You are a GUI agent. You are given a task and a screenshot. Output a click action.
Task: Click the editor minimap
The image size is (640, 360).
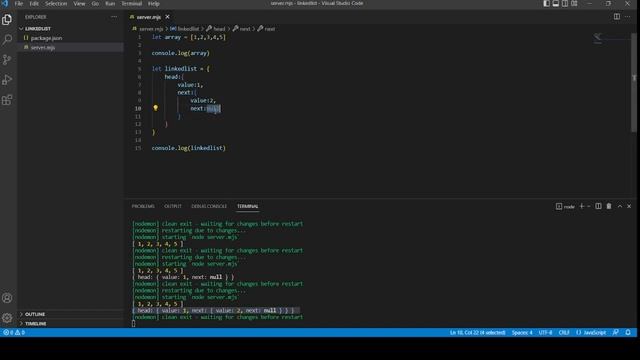pyautogui.click(x=611, y=39)
